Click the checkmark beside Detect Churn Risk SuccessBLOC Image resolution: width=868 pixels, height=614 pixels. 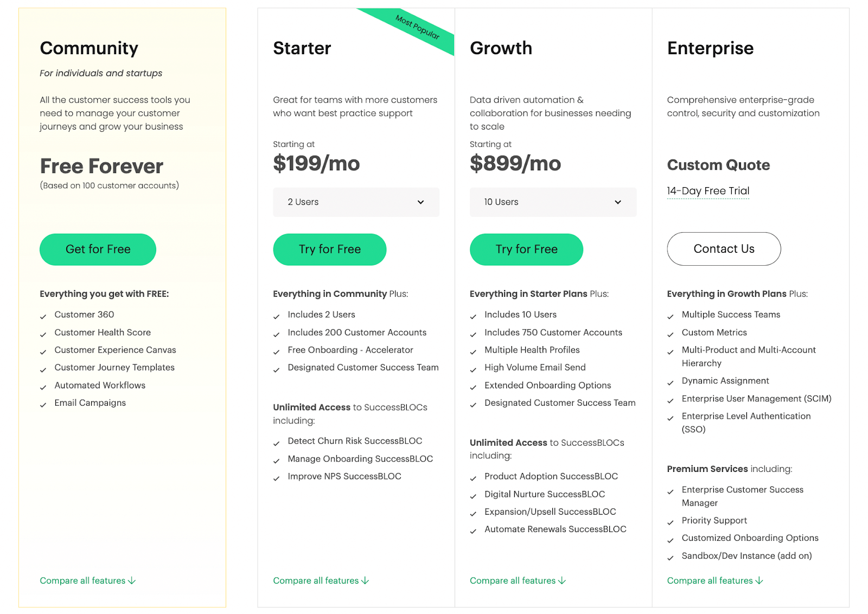pos(276,443)
